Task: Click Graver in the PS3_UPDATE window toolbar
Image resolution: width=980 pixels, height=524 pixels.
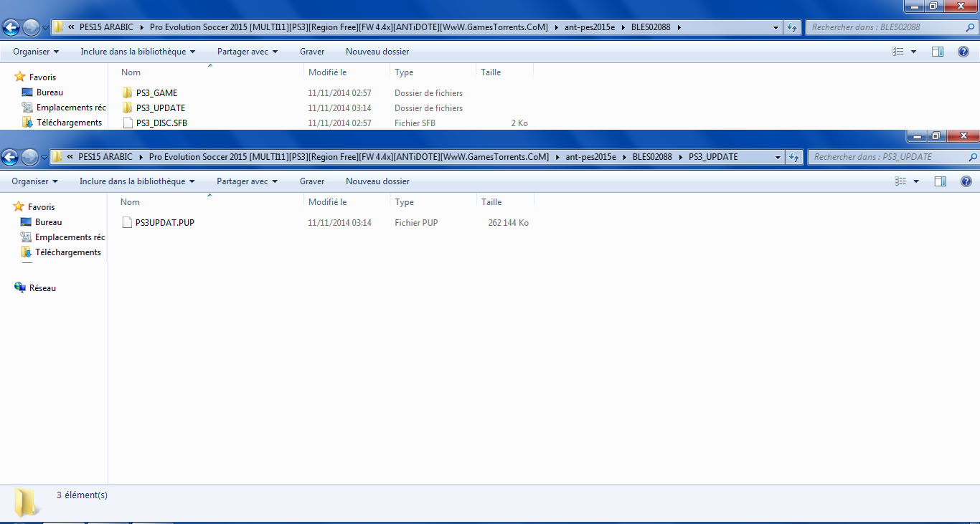Action: pyautogui.click(x=312, y=181)
